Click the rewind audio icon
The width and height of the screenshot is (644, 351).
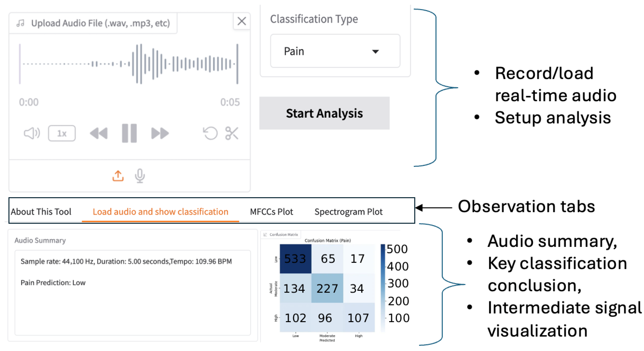point(99,133)
